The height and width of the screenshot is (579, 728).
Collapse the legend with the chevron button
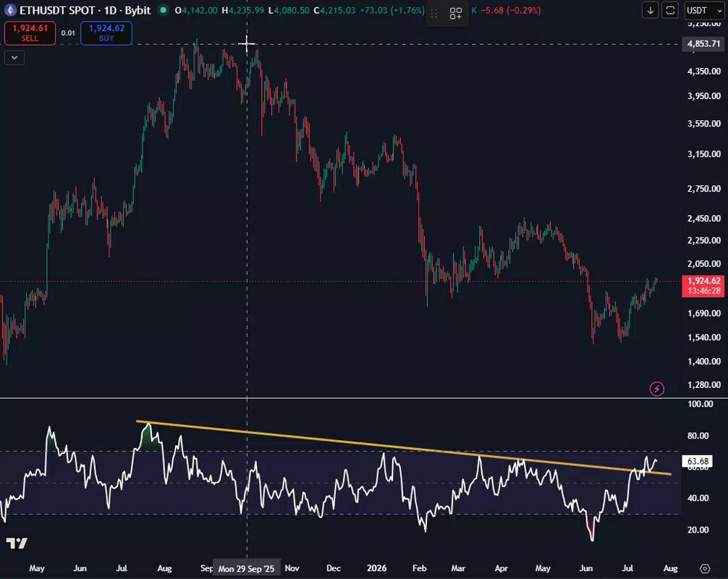pos(14,58)
